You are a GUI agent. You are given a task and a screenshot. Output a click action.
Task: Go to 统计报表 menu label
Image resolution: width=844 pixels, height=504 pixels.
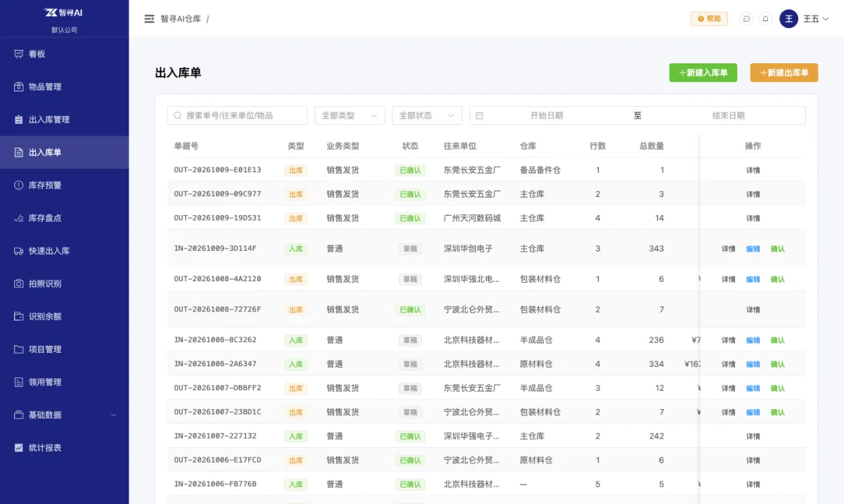coord(45,448)
